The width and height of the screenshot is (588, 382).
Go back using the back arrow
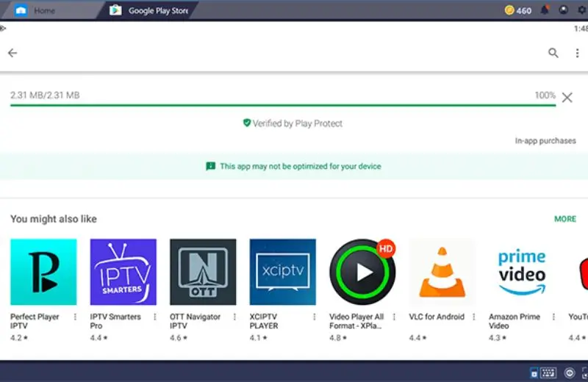[x=12, y=53]
